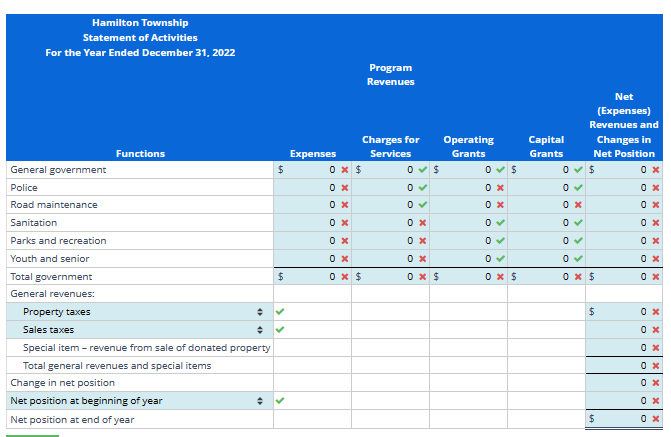
Task: Click Road maintenance Charges for Services field
Action: [x=390, y=205]
